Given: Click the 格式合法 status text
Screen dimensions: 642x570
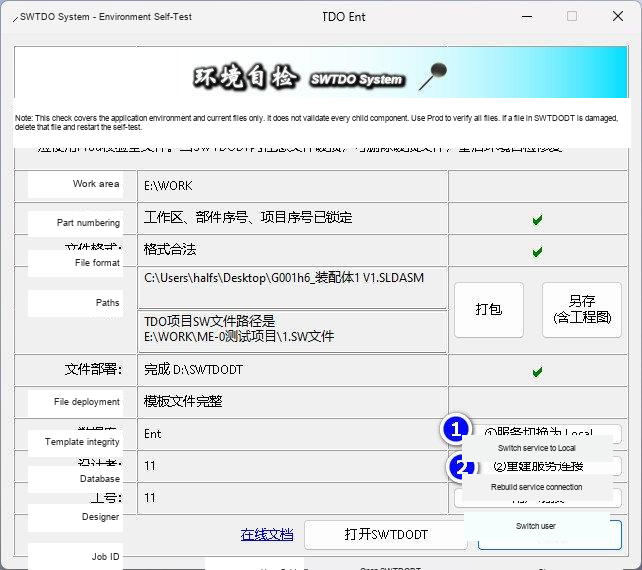Looking at the screenshot, I should click(170, 249).
